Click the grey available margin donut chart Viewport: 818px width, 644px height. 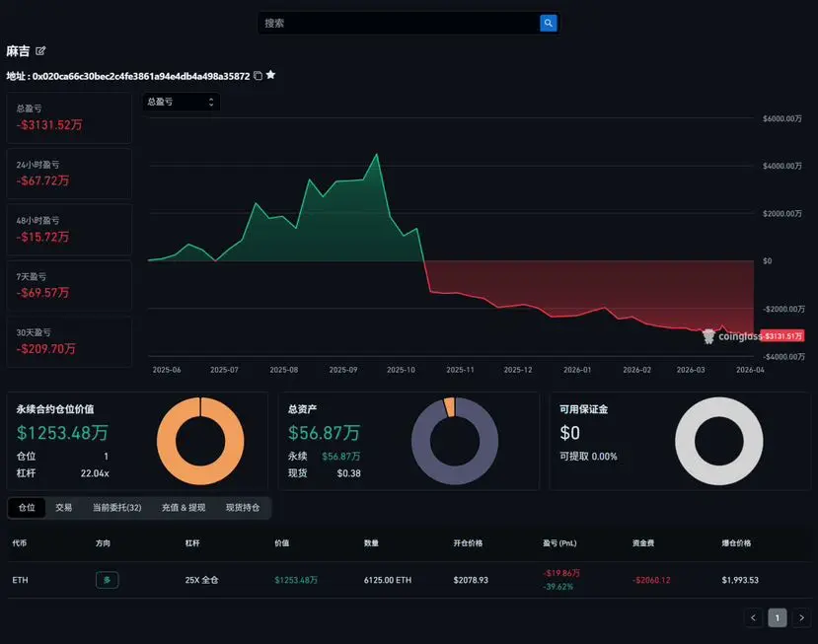(719, 441)
